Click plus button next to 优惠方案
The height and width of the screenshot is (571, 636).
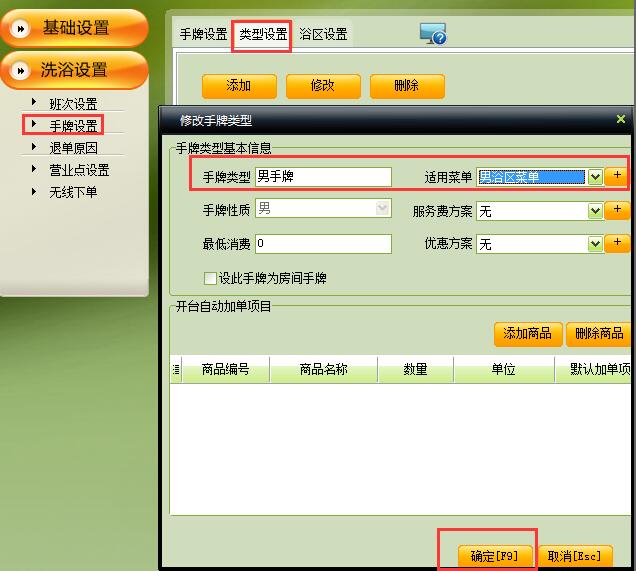tap(617, 243)
